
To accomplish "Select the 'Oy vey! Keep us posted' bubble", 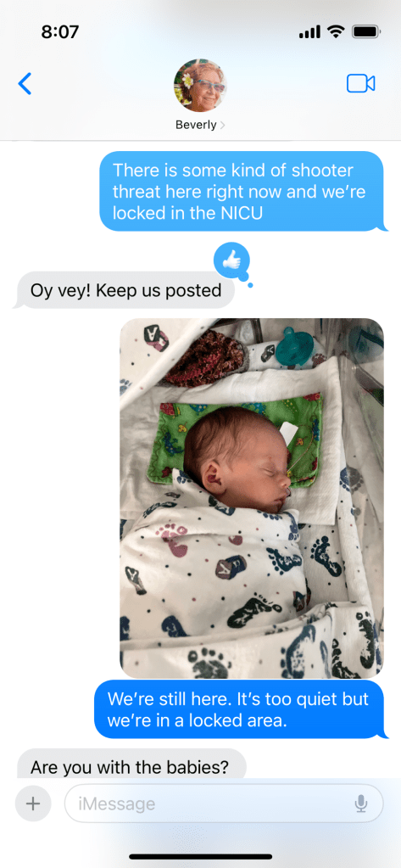I will tap(125, 290).
